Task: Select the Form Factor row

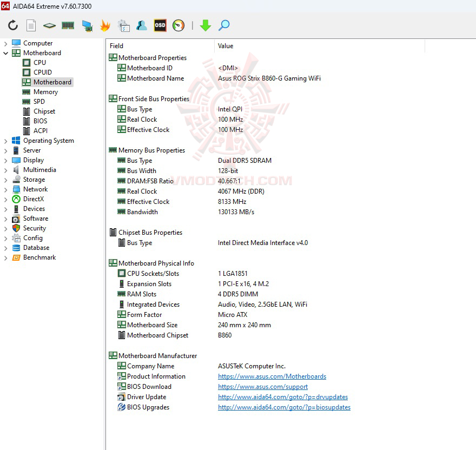Action: 182,315
